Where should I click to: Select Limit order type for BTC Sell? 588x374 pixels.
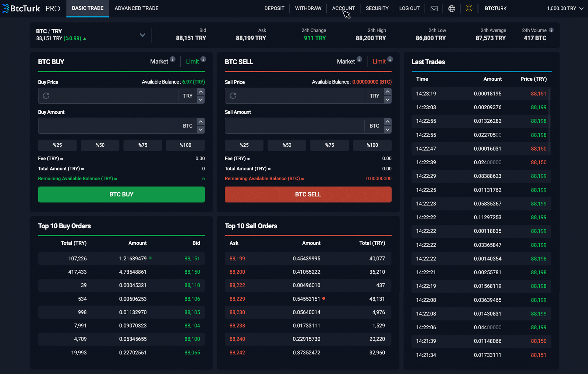pyautogui.click(x=379, y=62)
